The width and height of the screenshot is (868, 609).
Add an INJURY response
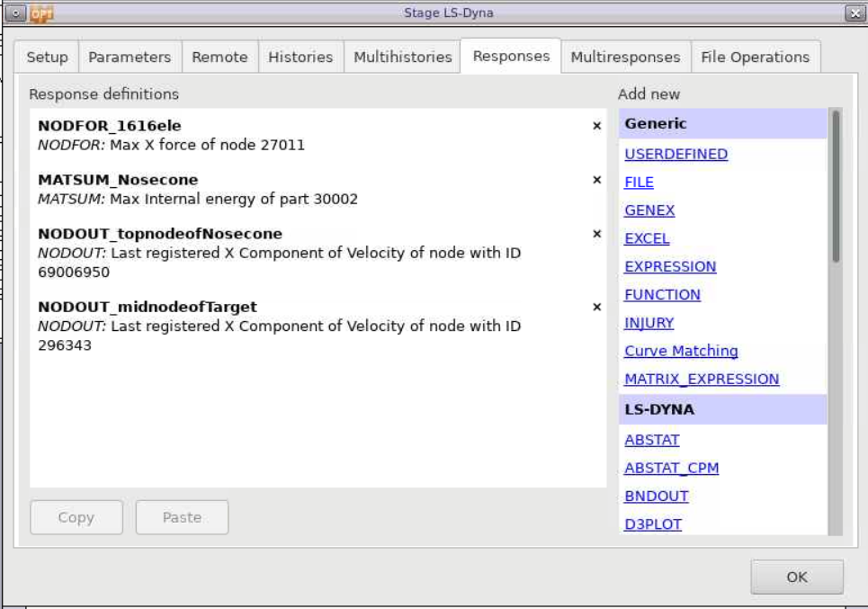point(649,323)
